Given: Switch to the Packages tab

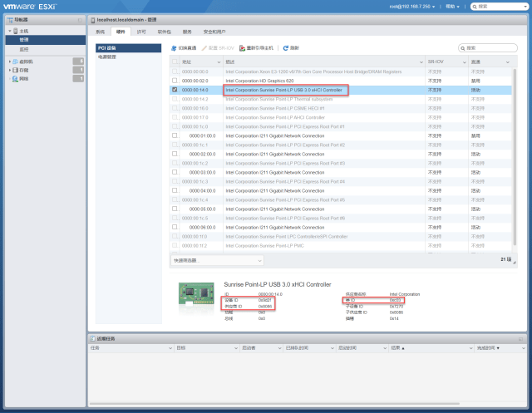Looking at the screenshot, I should 165,32.
